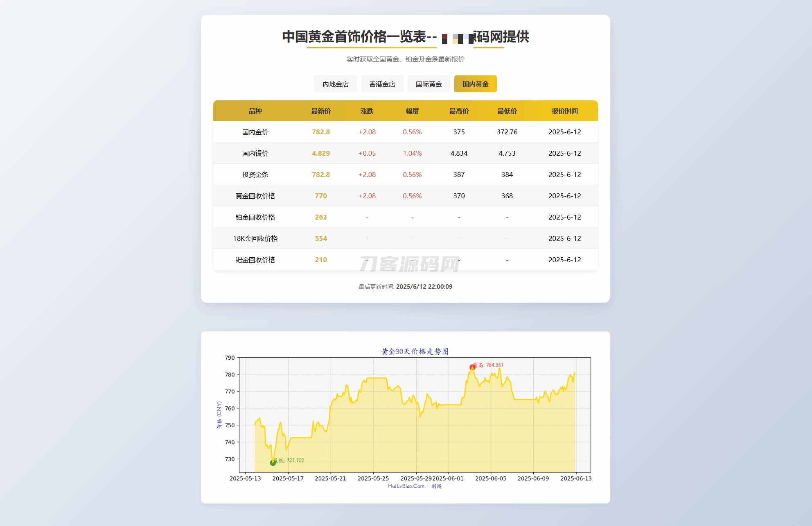Click the 554 18K gold price

point(321,238)
